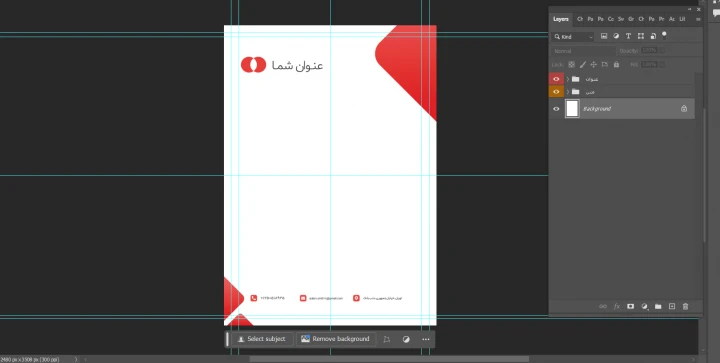720x363 pixels.
Task: Toggle the layer filtering on/off switch
Action: tap(664, 35)
